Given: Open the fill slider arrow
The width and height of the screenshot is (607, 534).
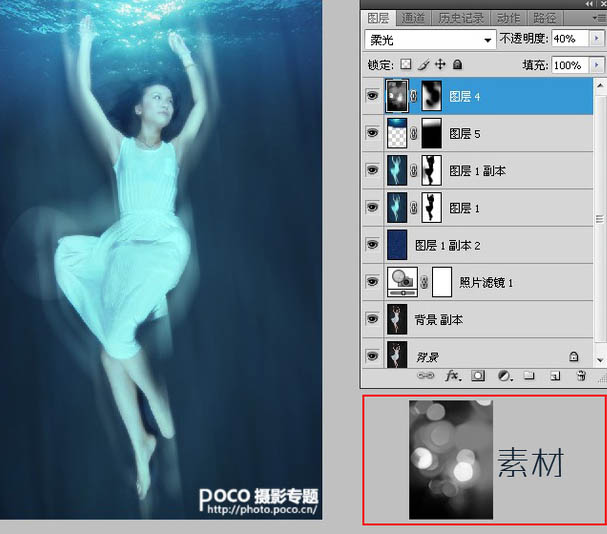Looking at the screenshot, I should (596, 65).
